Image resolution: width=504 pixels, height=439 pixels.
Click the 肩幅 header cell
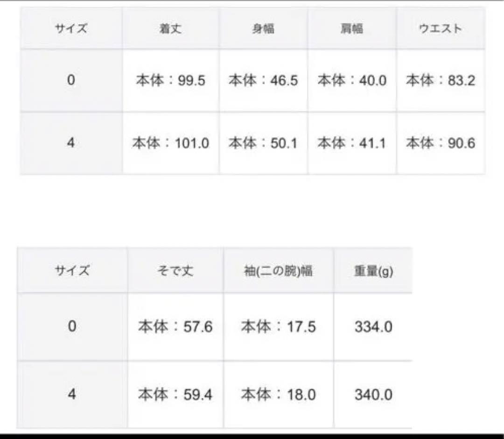tap(352, 29)
